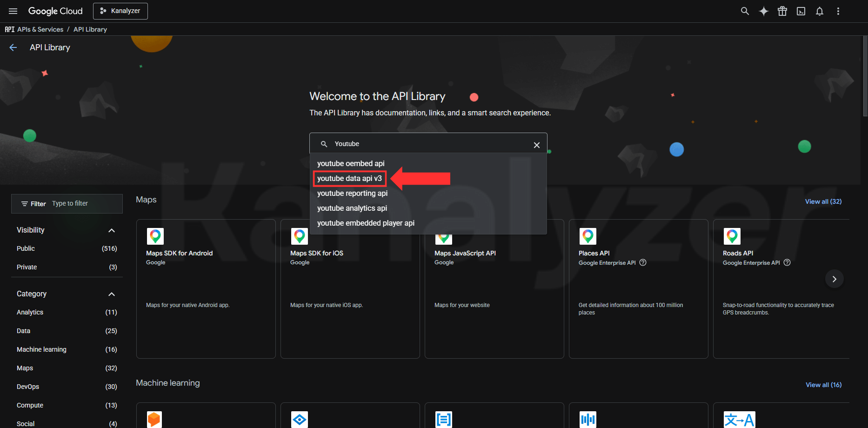Click the magnifier icon in search box
Viewport: 868px width, 428px height.
[324, 144]
